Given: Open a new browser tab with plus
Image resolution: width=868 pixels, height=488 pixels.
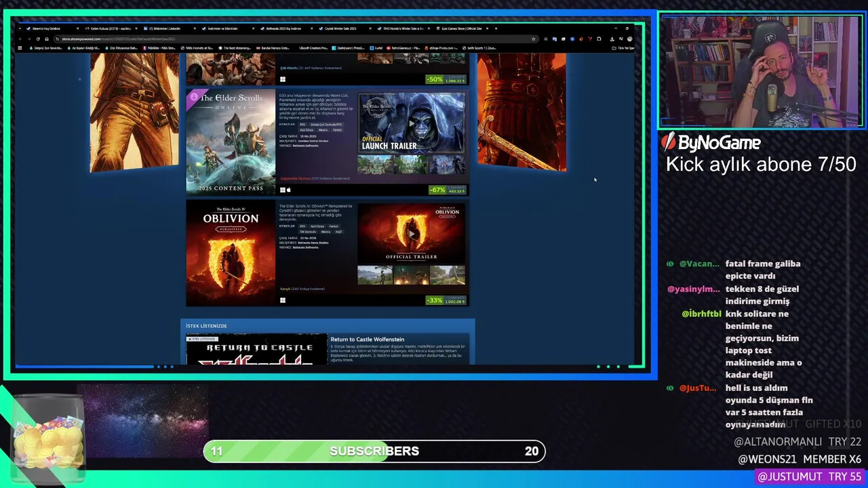Looking at the screenshot, I should coord(496,28).
